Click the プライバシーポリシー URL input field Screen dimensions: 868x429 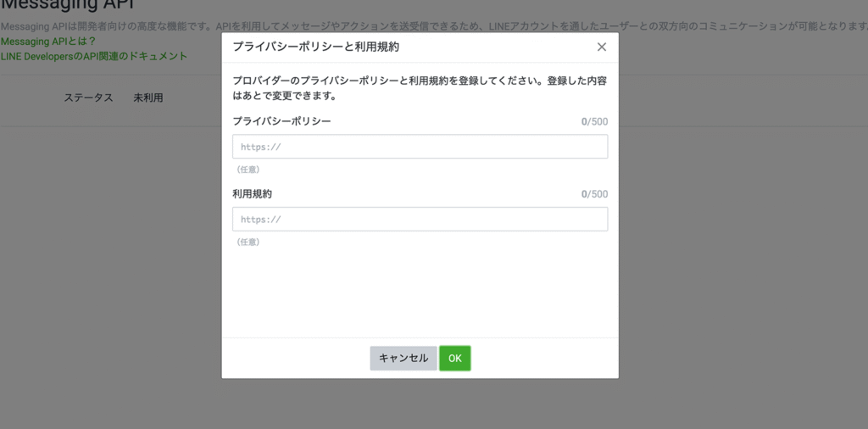[420, 147]
